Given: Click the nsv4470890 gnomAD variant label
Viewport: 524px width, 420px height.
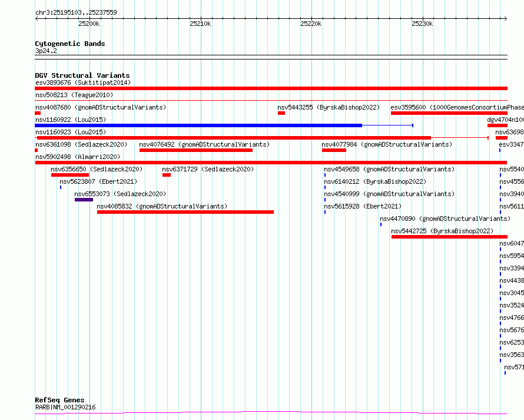Looking at the screenshot, I should click(x=445, y=219).
